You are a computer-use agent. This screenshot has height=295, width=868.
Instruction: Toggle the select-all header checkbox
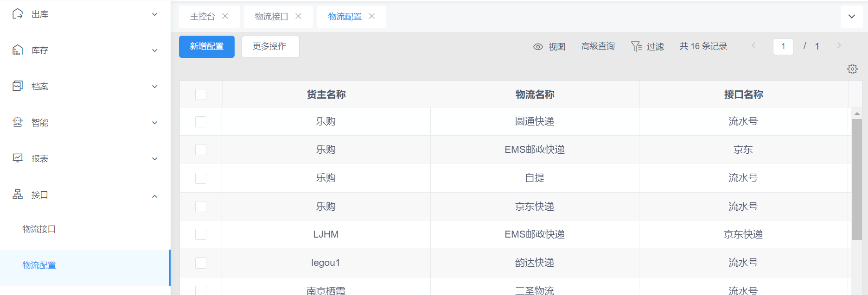(201, 94)
